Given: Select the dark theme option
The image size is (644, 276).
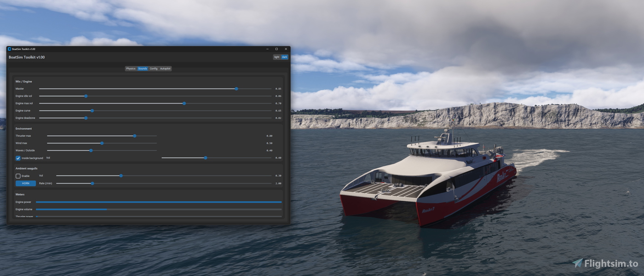Looking at the screenshot, I should pos(284,57).
